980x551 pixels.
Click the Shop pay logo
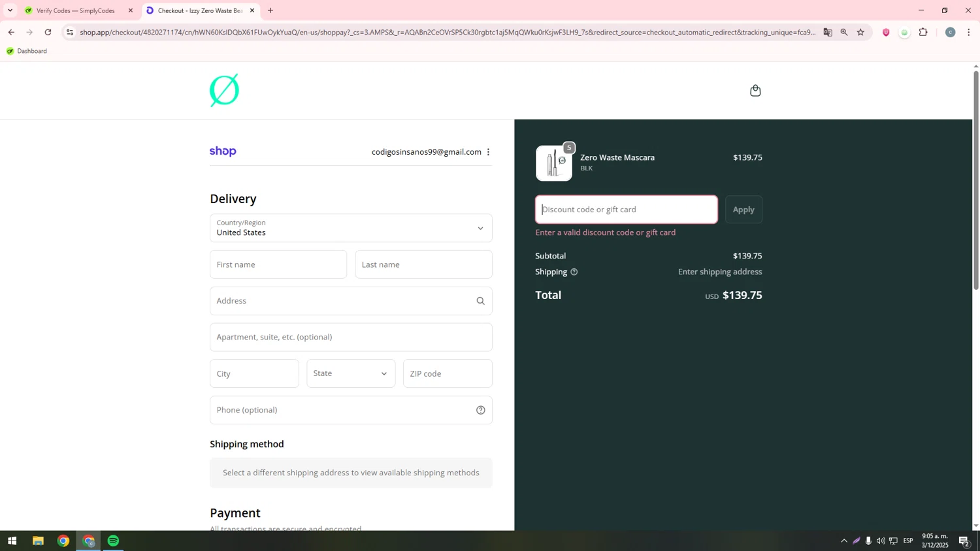coord(223,151)
